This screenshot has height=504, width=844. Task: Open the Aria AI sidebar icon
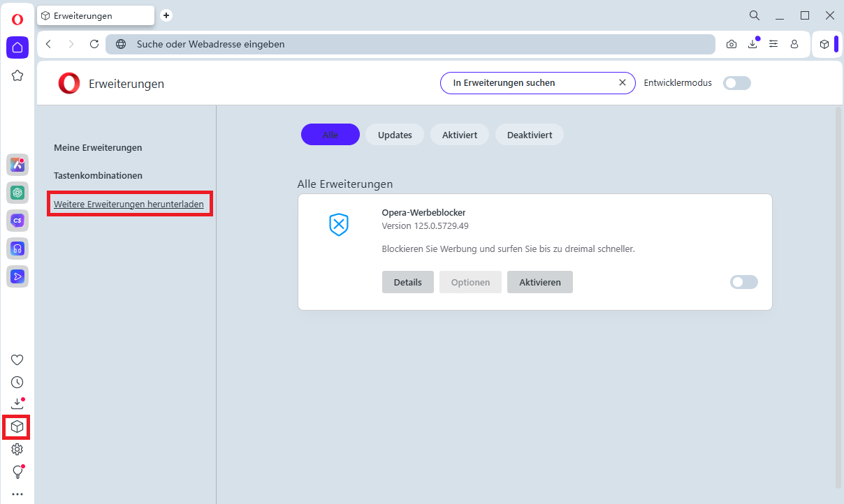[x=17, y=165]
